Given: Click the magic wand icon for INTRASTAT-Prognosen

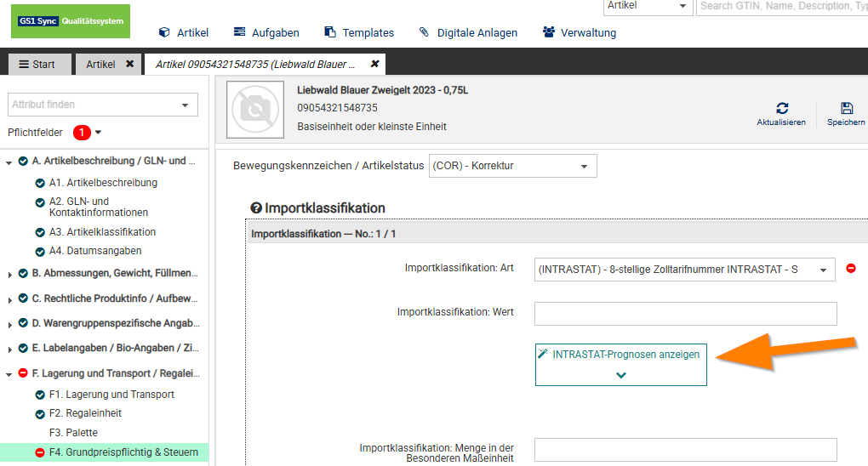Looking at the screenshot, I should pyautogui.click(x=543, y=353).
